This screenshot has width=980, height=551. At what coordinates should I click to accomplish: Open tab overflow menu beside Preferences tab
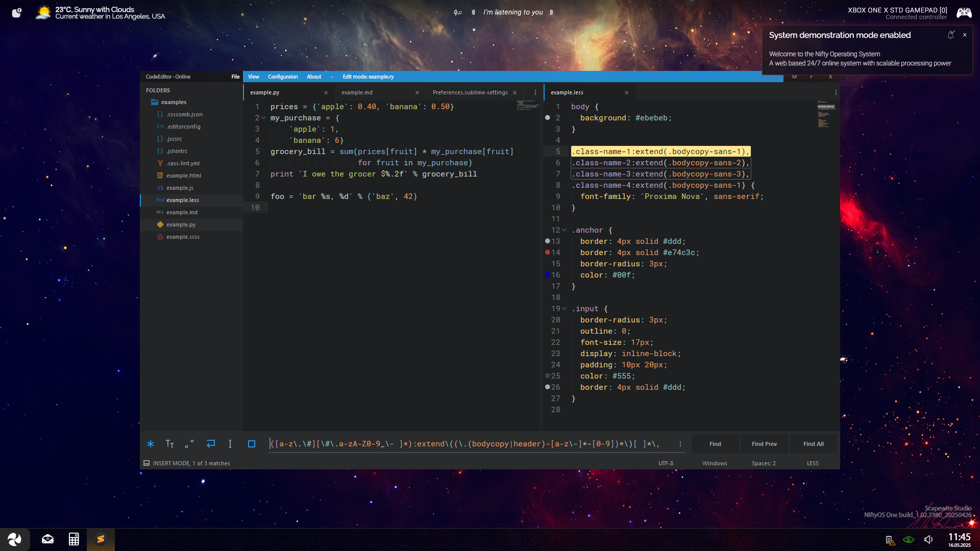click(535, 92)
